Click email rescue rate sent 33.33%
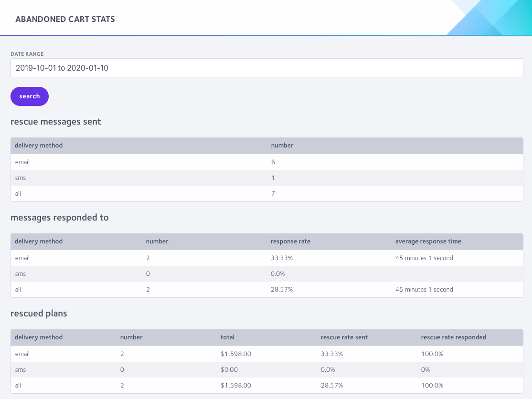The image size is (532, 399). [x=332, y=354]
